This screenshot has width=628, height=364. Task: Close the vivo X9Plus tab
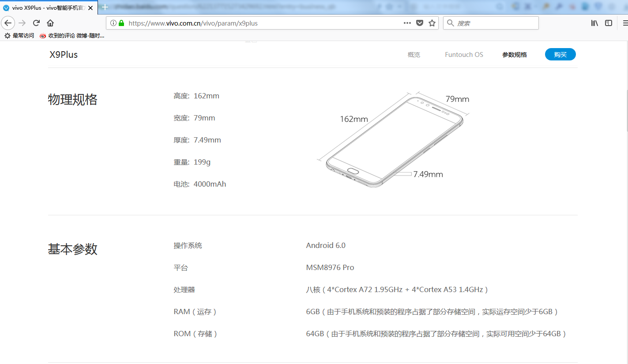[90, 8]
